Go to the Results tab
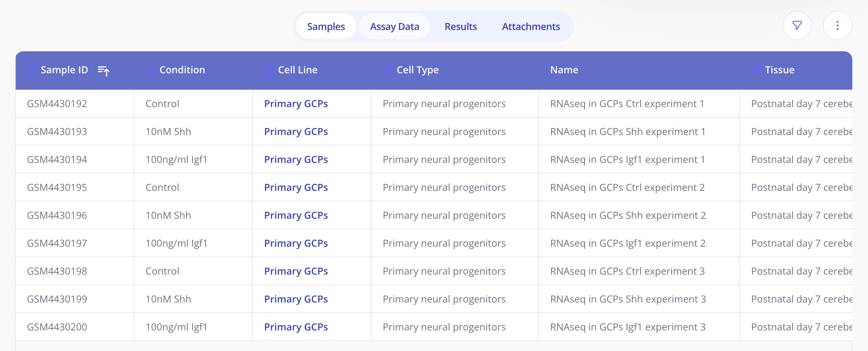868x351 pixels. tap(461, 27)
